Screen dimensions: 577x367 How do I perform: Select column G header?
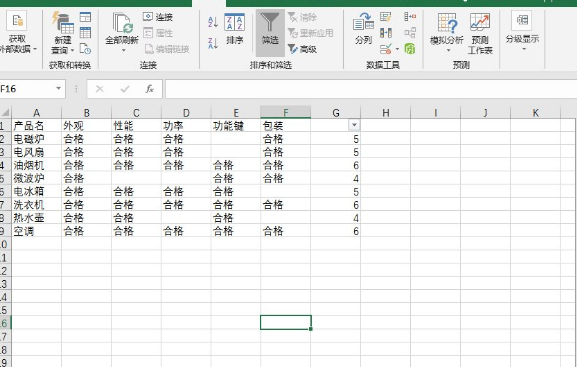[x=336, y=113]
